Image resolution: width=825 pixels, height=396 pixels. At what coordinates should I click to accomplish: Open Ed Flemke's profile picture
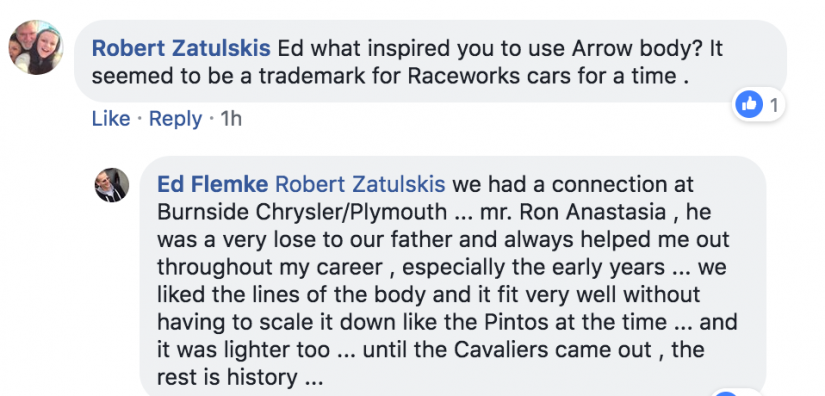(112, 185)
